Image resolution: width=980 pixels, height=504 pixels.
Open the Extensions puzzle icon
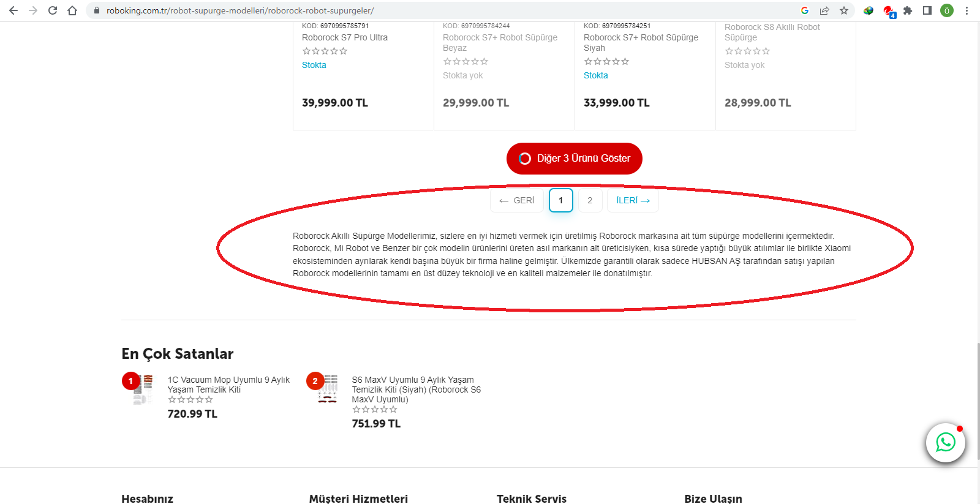coord(908,10)
